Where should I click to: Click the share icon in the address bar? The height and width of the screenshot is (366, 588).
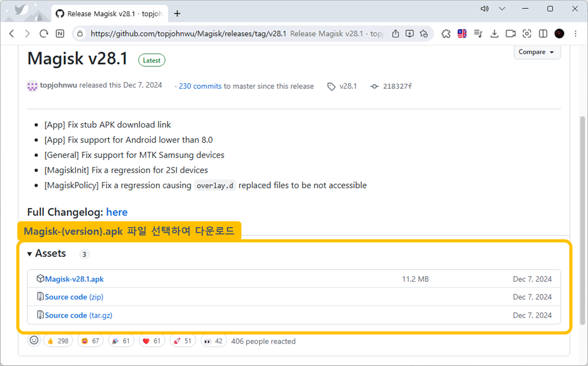[395, 34]
